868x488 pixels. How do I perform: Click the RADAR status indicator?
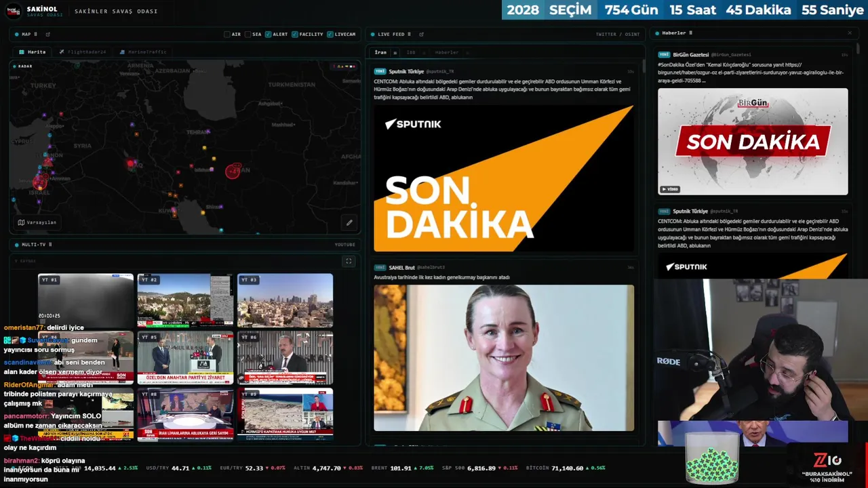24,66
